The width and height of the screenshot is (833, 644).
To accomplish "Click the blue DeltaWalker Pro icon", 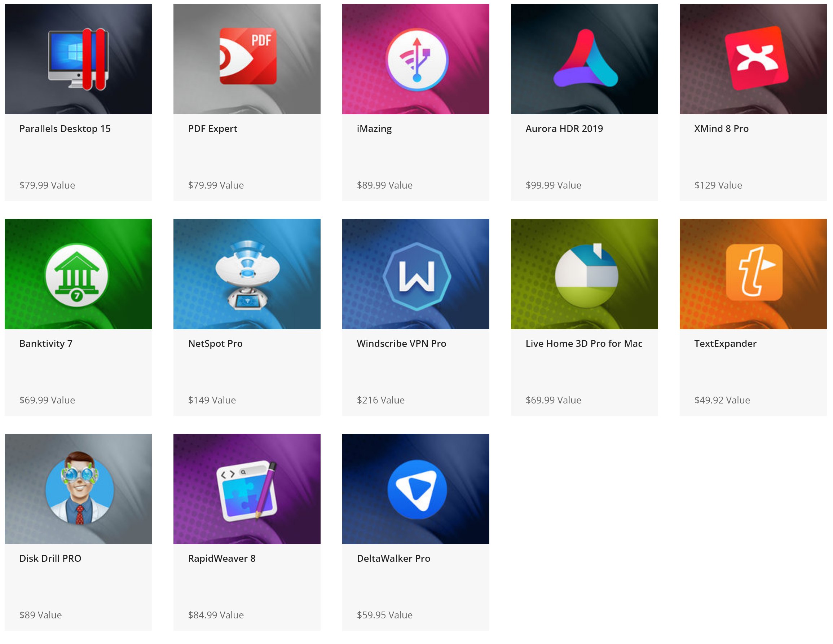I will tap(416, 490).
